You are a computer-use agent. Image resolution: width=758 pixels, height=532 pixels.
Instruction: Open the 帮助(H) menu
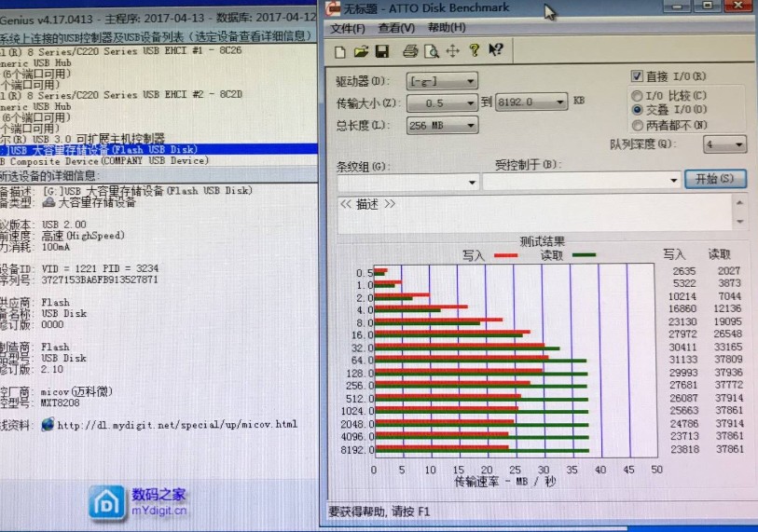447,28
